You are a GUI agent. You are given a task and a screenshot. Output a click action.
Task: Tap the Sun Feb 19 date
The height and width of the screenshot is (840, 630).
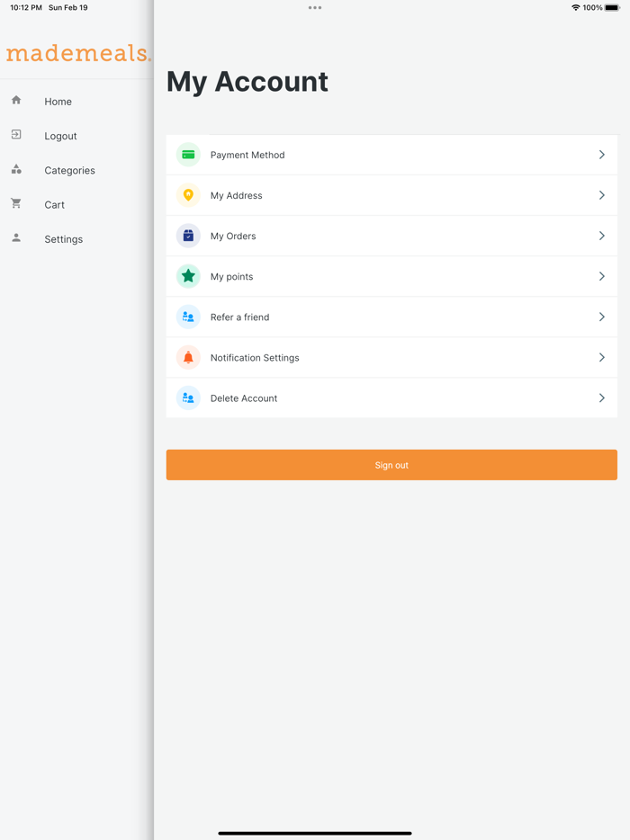click(68, 7)
